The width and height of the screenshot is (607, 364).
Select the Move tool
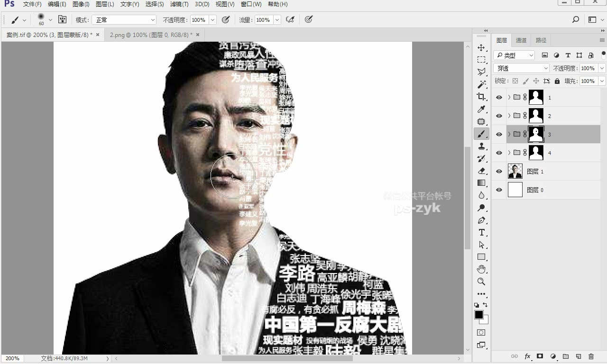[x=481, y=47]
